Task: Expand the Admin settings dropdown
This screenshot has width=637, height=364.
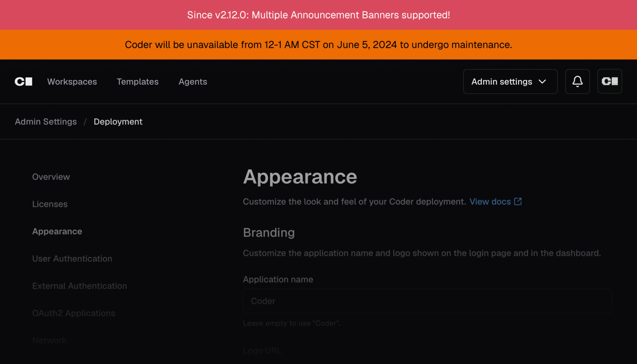Action: pos(510,81)
